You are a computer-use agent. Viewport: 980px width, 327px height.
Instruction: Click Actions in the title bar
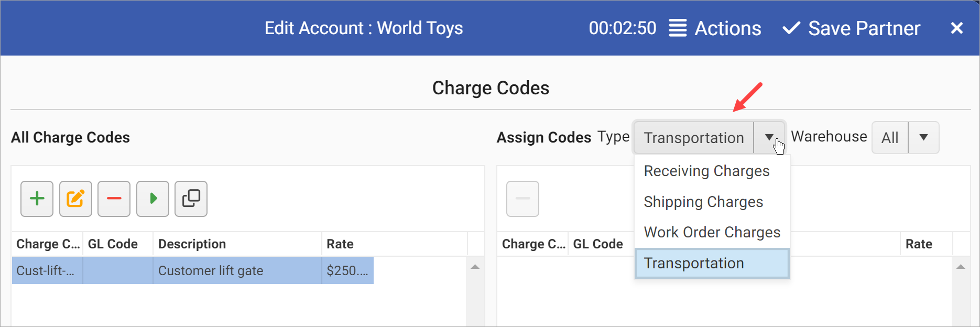(x=728, y=28)
